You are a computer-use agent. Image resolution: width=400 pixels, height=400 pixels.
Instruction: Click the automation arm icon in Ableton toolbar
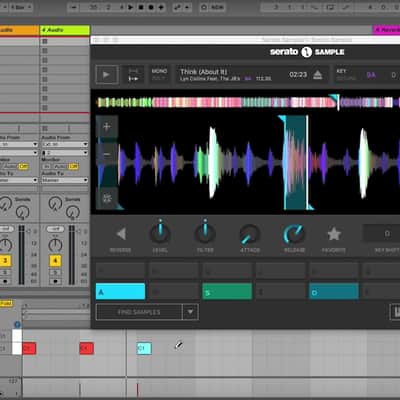tap(177, 7)
